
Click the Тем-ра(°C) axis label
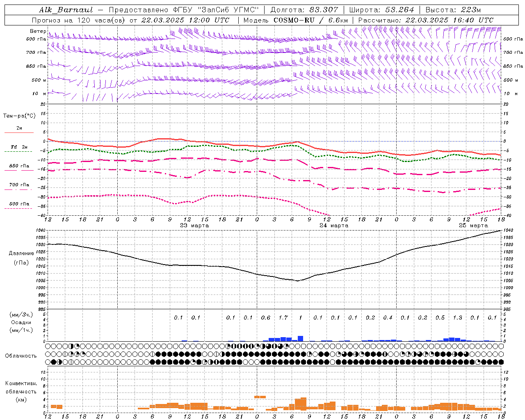[x=19, y=116]
